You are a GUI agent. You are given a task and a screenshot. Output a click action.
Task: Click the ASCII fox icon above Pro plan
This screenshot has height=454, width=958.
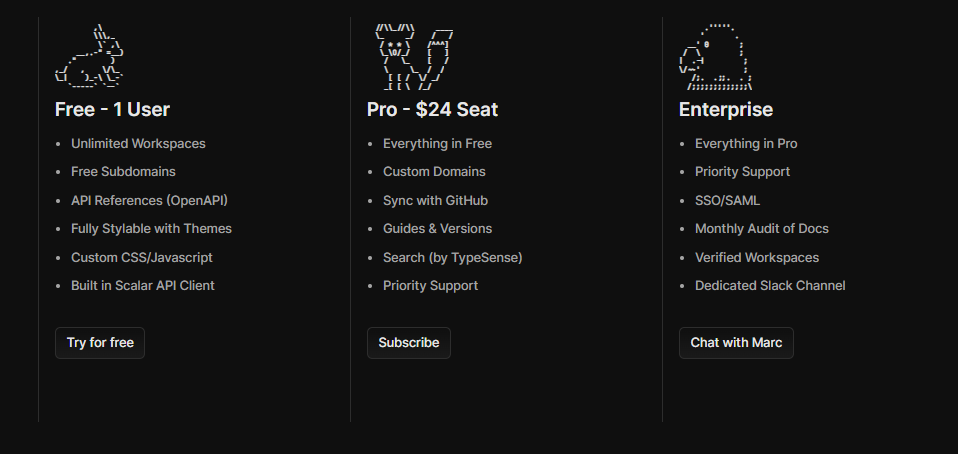coord(414,57)
